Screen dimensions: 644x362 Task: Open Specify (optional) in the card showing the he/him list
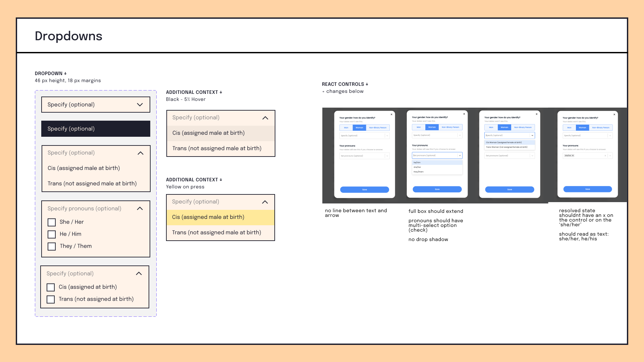(x=437, y=135)
